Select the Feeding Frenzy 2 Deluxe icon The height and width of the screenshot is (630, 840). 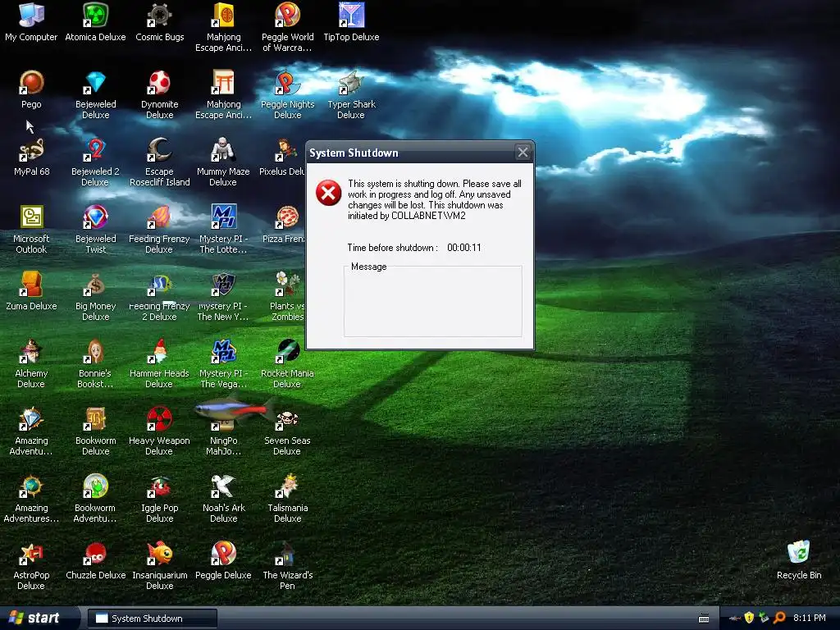[x=160, y=296]
